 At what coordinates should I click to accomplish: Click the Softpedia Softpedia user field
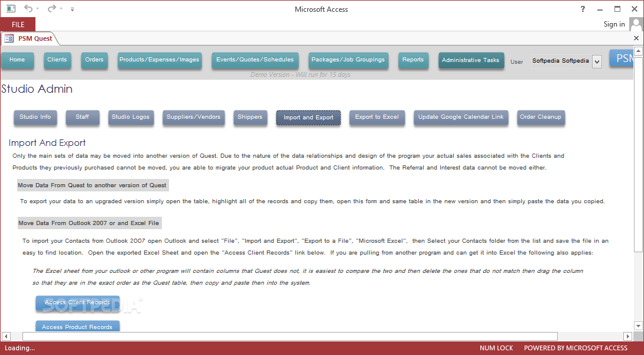click(x=561, y=61)
